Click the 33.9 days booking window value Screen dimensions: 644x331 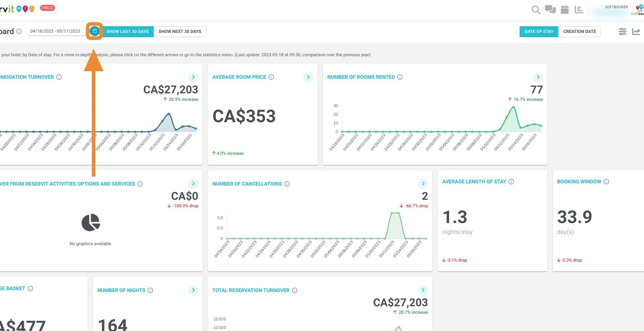574,217
